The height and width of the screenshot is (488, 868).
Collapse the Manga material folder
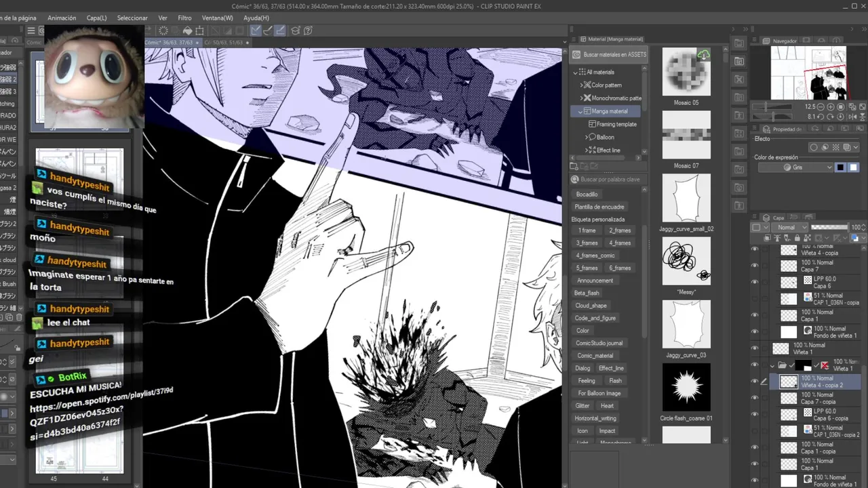point(581,111)
